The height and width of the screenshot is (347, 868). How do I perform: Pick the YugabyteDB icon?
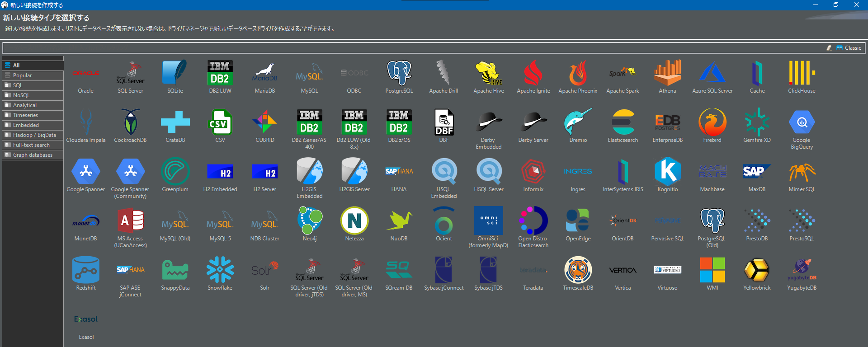click(802, 270)
